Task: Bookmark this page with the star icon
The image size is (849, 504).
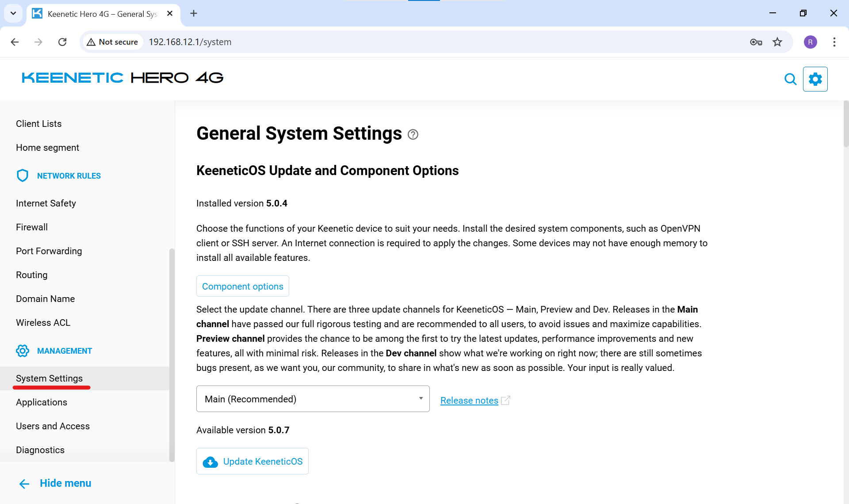Action: (777, 42)
